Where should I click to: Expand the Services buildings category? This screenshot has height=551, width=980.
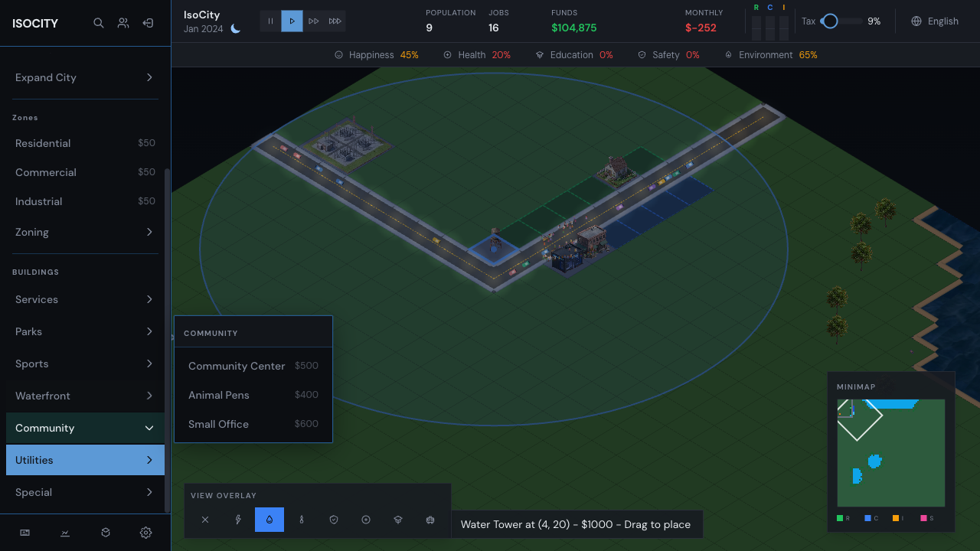85,299
